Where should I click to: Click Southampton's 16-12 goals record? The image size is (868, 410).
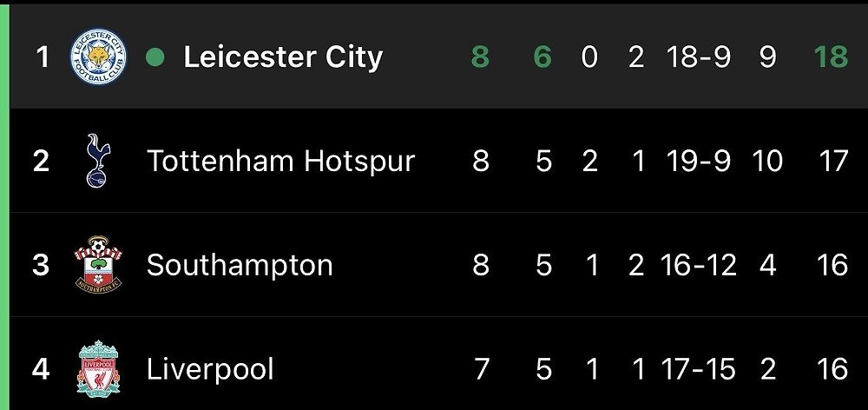pyautogui.click(x=699, y=265)
